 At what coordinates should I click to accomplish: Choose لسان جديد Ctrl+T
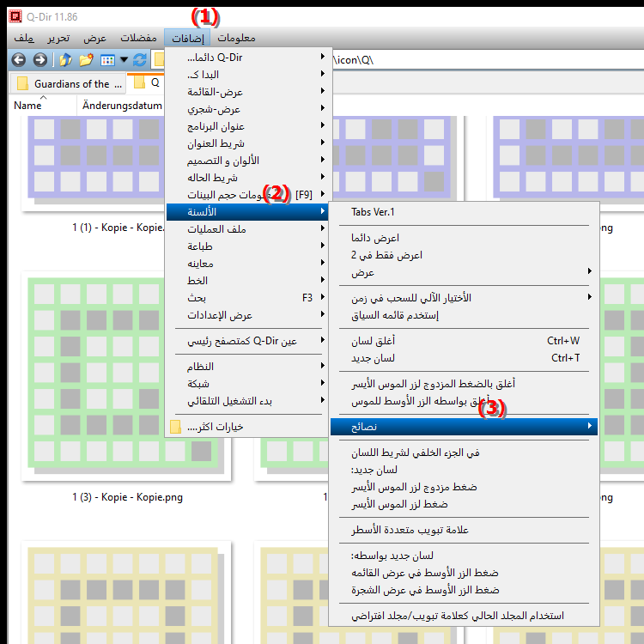pos(464,358)
